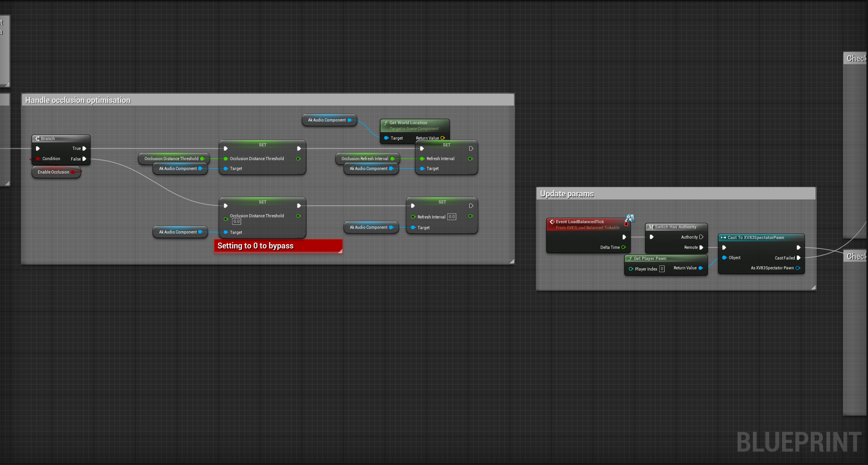Select the Ak Audio Component node feeding Get World Location
Image resolution: width=868 pixels, height=465 pixels.
[x=329, y=120]
